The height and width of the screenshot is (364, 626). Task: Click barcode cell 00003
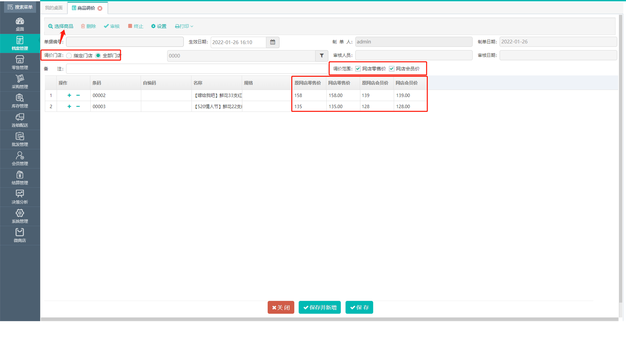click(x=116, y=107)
